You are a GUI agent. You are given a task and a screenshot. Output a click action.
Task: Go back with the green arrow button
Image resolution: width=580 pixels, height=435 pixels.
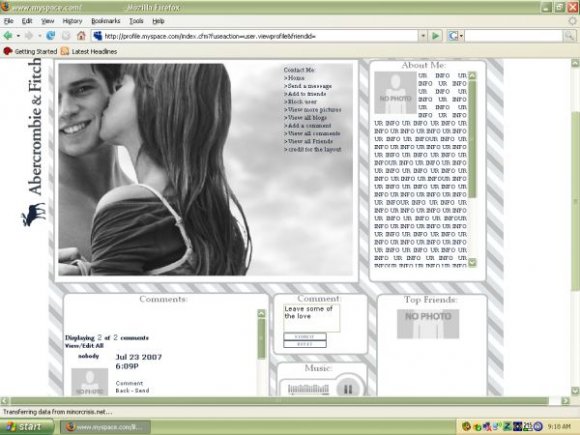click(7, 36)
